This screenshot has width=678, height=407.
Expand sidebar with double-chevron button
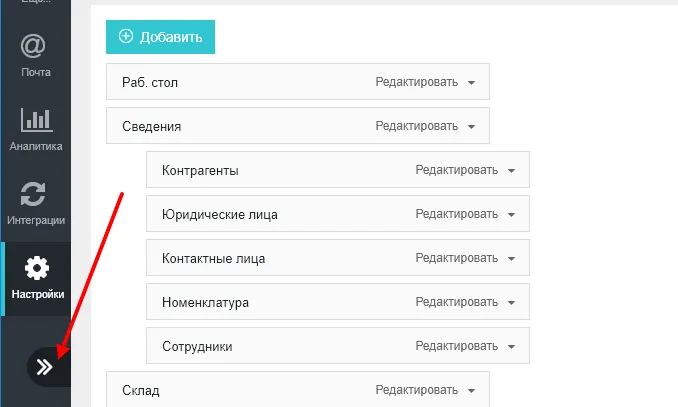pos(45,367)
